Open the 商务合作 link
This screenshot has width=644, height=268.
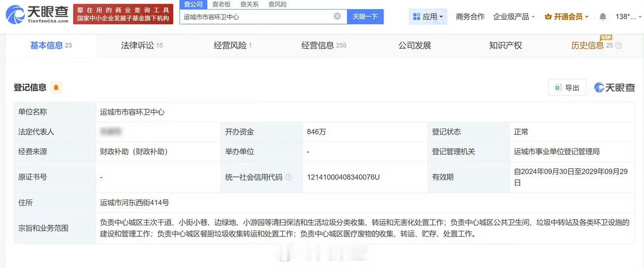(470, 17)
